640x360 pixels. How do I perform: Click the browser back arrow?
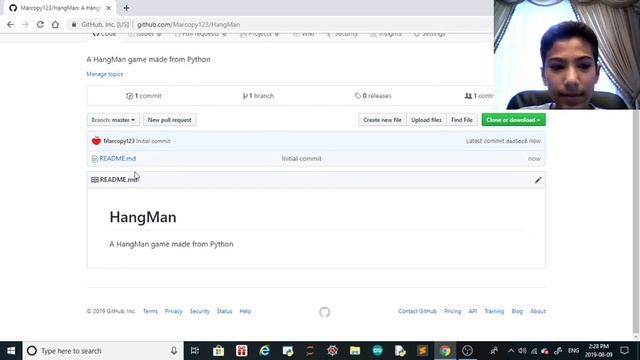point(10,24)
